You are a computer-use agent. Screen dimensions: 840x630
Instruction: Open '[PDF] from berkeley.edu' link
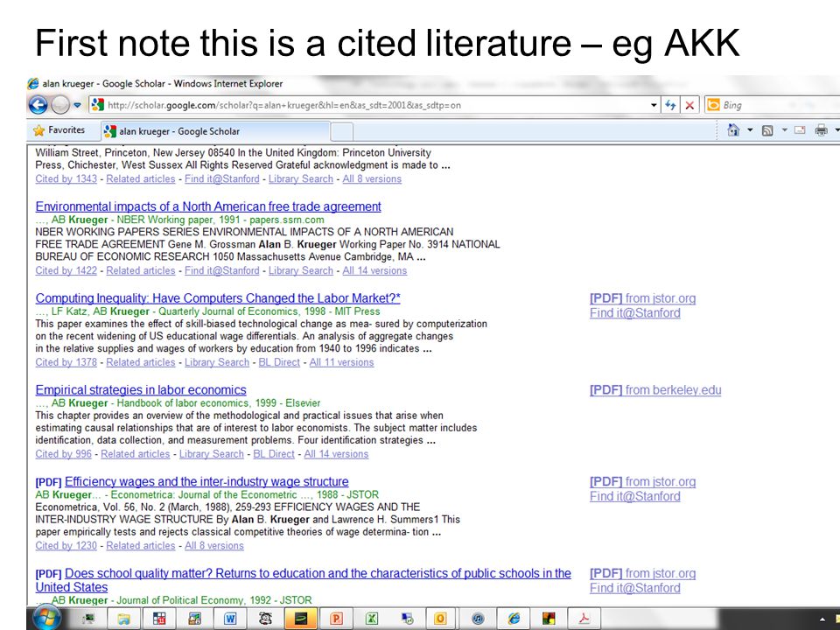coord(655,389)
